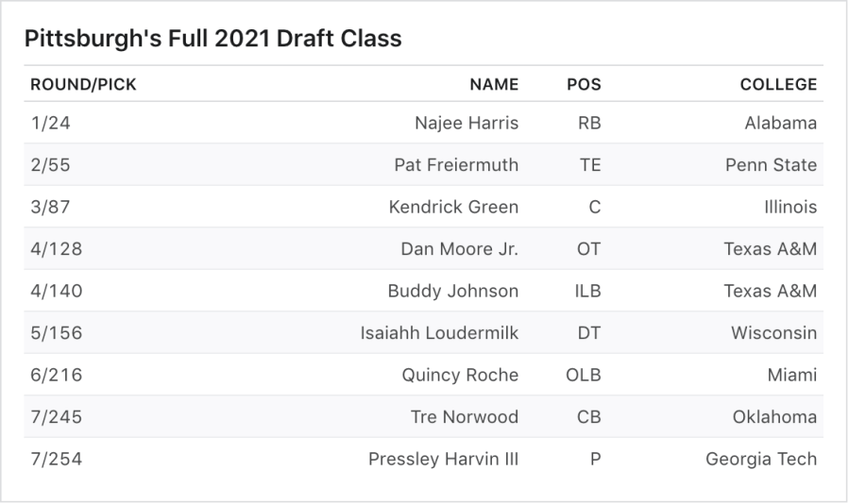Select Pat Freiermuth in the table
Viewport: 849px width, 504px height.
click(x=456, y=165)
